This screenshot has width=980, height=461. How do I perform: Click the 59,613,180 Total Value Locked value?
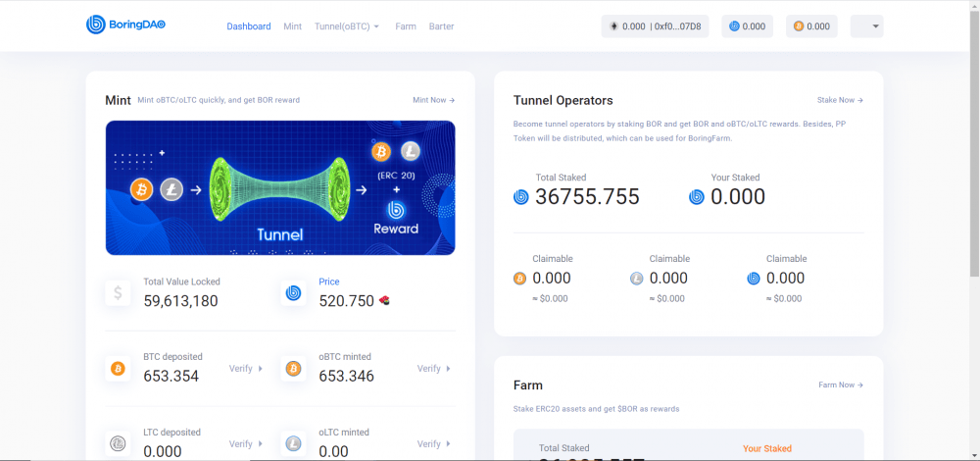pyautogui.click(x=180, y=301)
